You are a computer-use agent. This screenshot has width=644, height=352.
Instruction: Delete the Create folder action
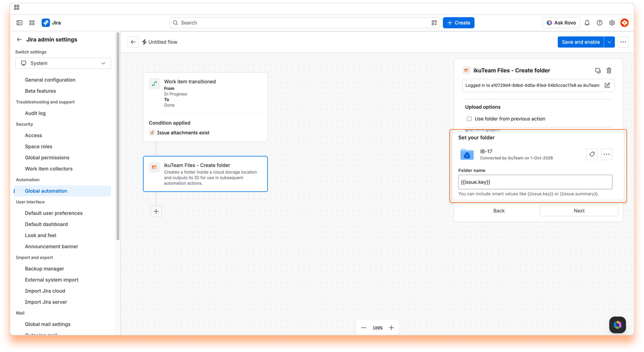click(x=609, y=70)
